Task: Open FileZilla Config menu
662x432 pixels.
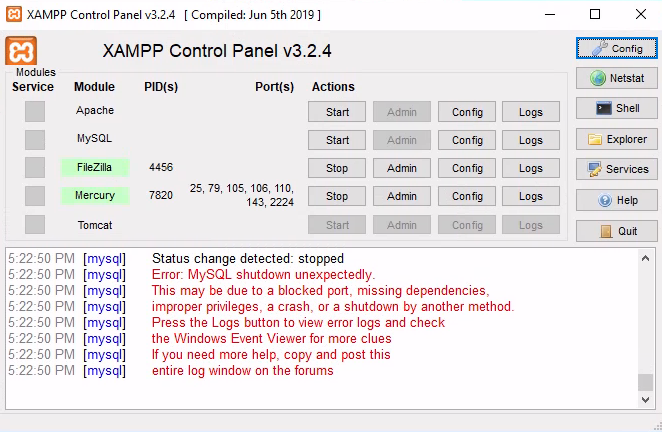Action: pos(467,168)
